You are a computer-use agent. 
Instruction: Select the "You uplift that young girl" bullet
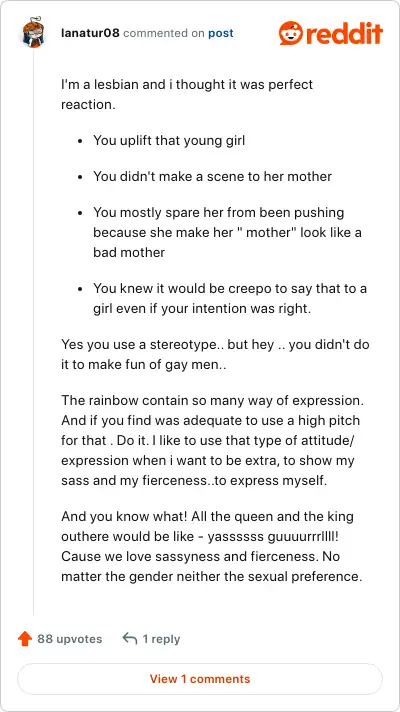tap(169, 140)
